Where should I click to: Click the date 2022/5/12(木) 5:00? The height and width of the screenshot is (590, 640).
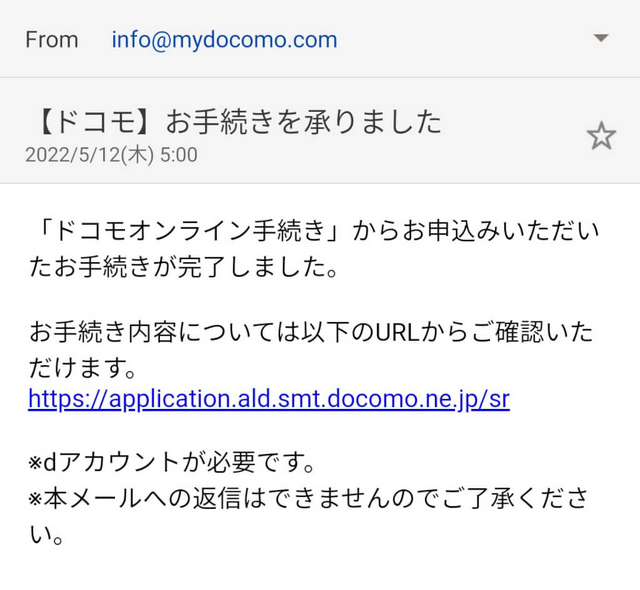point(111,155)
